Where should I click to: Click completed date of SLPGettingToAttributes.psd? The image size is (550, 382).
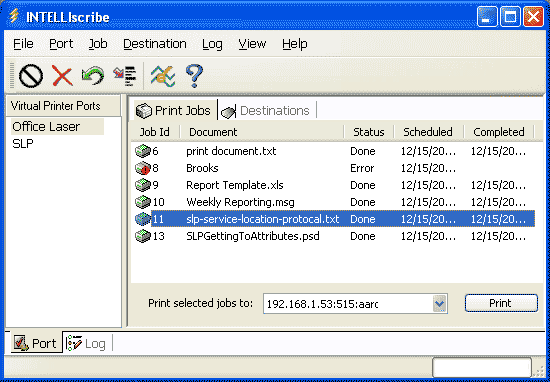498,236
